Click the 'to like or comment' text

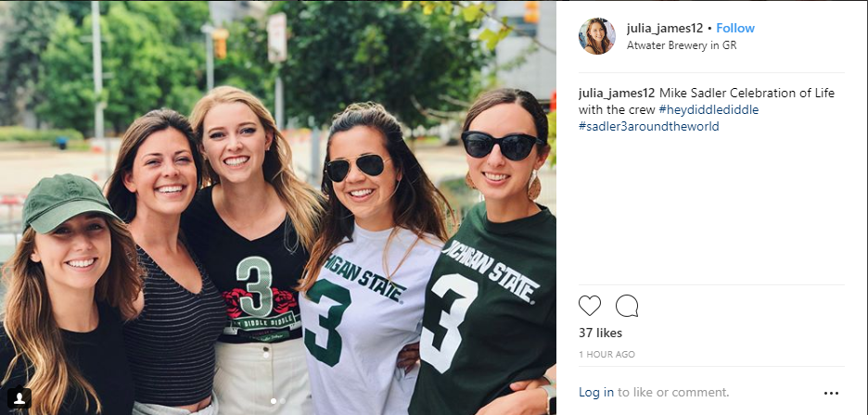point(673,393)
